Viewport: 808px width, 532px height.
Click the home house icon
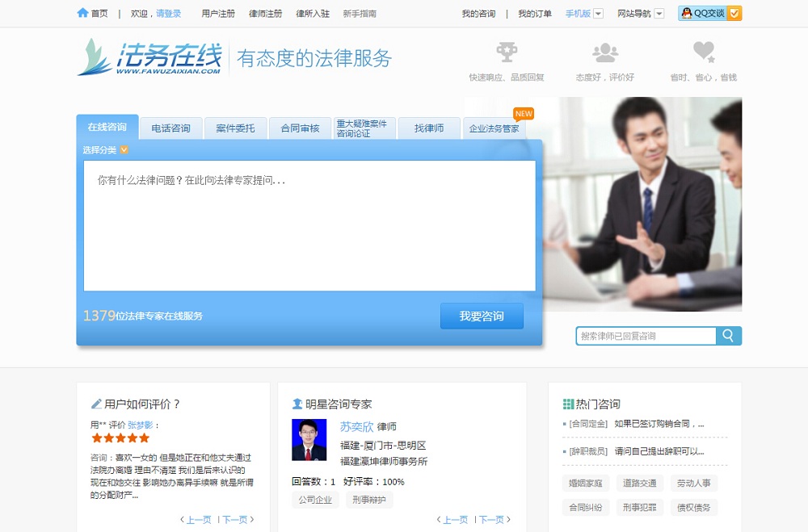[82, 13]
